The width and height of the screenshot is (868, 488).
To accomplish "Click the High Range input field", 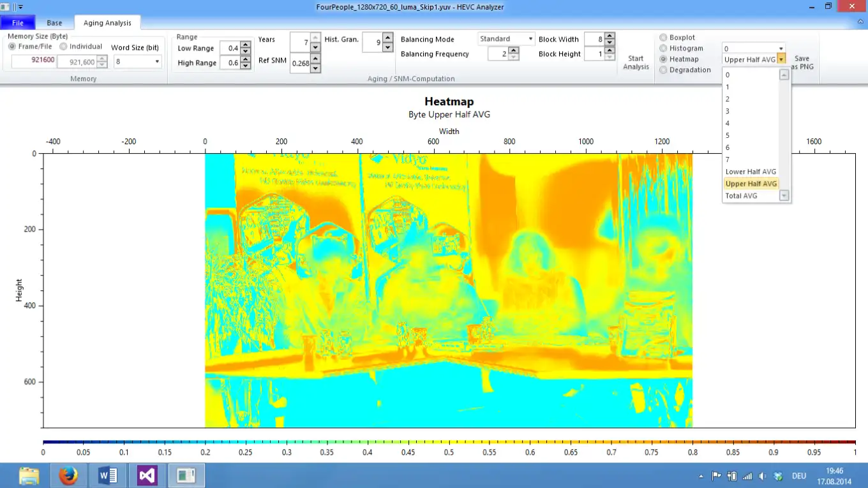I will 230,63.
